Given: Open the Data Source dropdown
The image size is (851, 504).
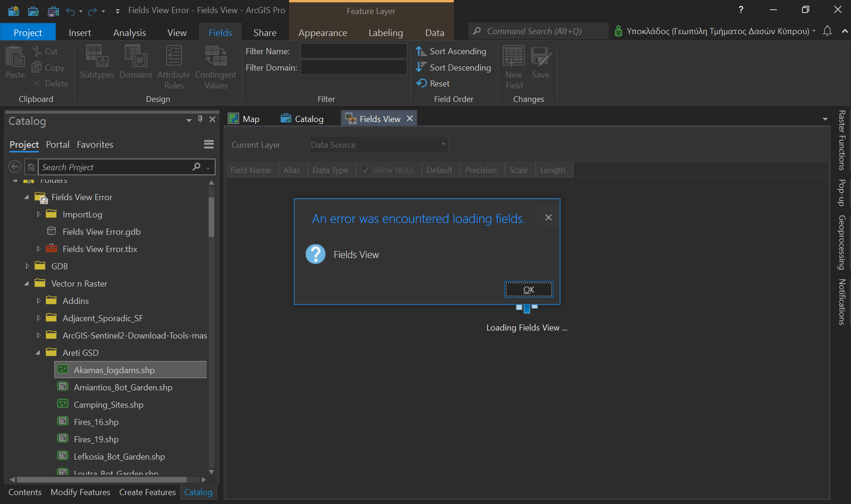Looking at the screenshot, I should 378,145.
